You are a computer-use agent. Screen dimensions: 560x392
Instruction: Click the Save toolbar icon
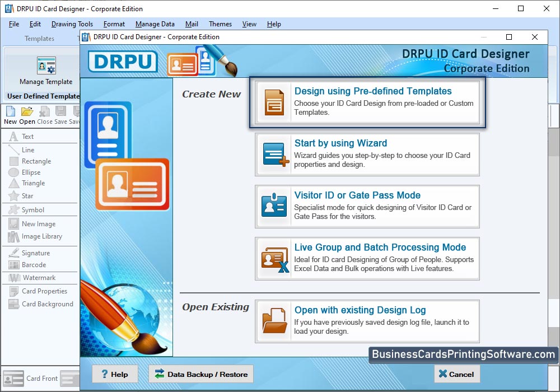point(60,111)
